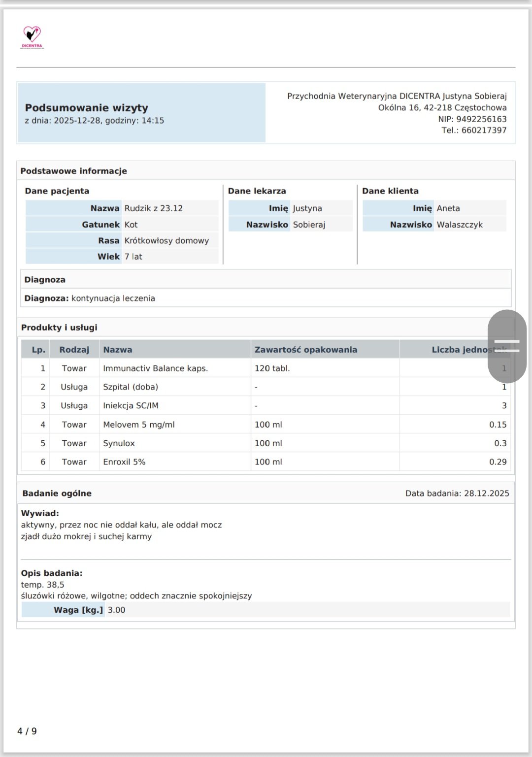
Task: Select the visit date line 'z dnia: 2025-12-28'
Action: (x=95, y=121)
